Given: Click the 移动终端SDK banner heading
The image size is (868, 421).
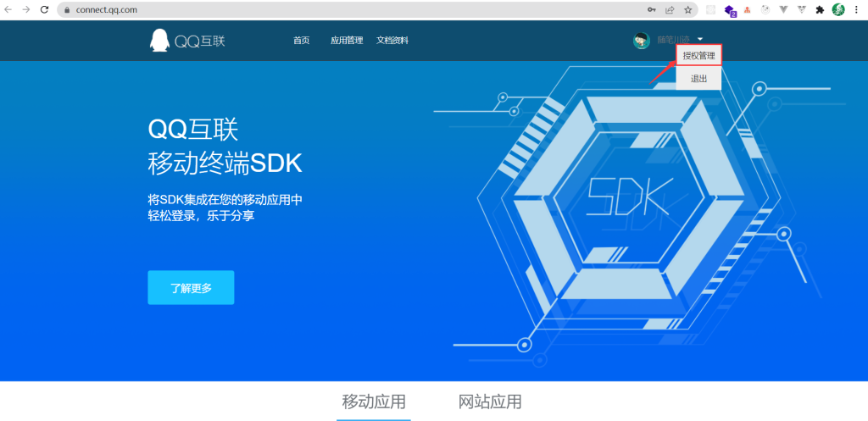Looking at the screenshot, I should pyautogui.click(x=225, y=164).
